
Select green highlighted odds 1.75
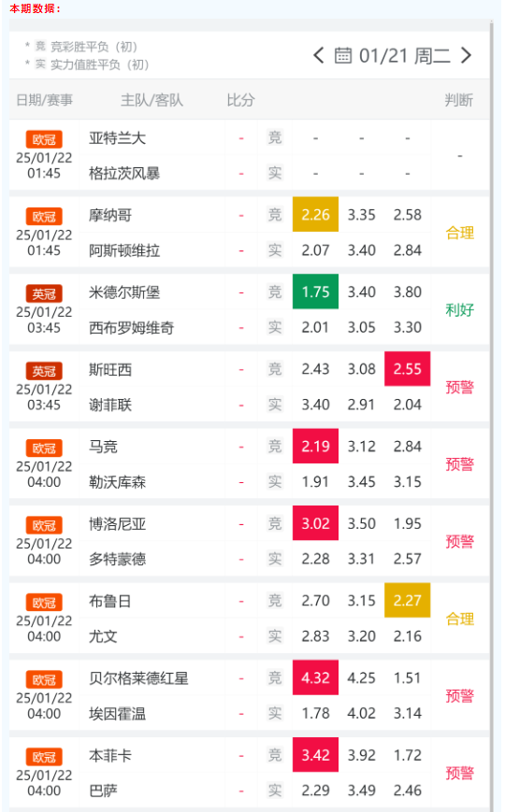(315, 292)
